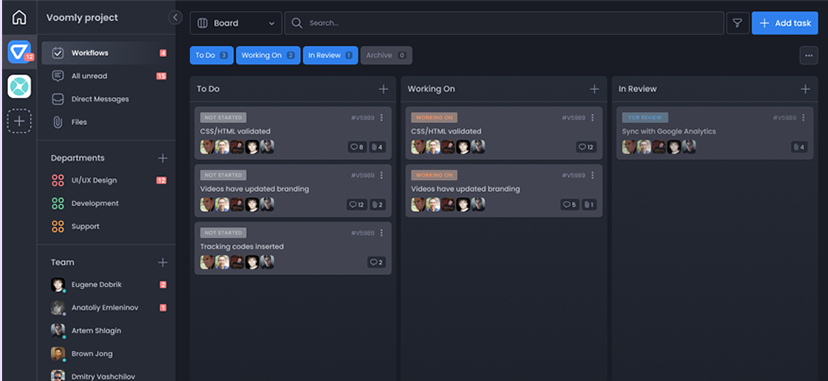The image size is (828, 381).
Task: Add a card to Working On column
Action: (x=595, y=89)
